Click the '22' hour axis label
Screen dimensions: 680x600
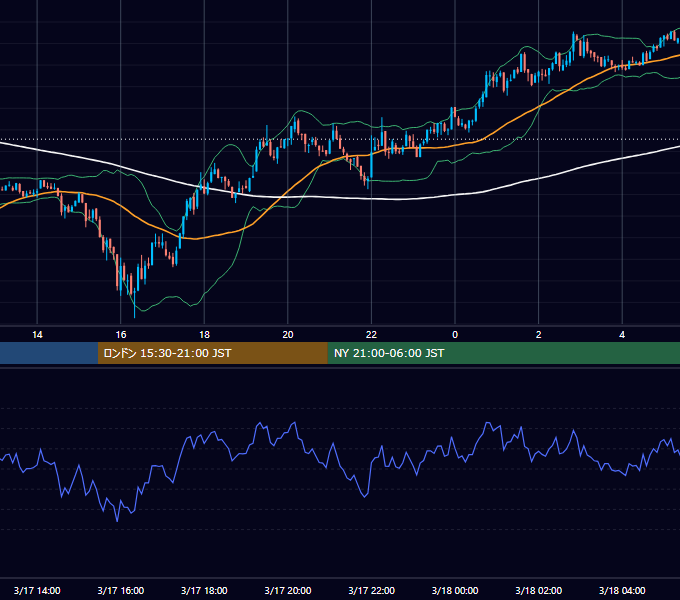(371, 335)
